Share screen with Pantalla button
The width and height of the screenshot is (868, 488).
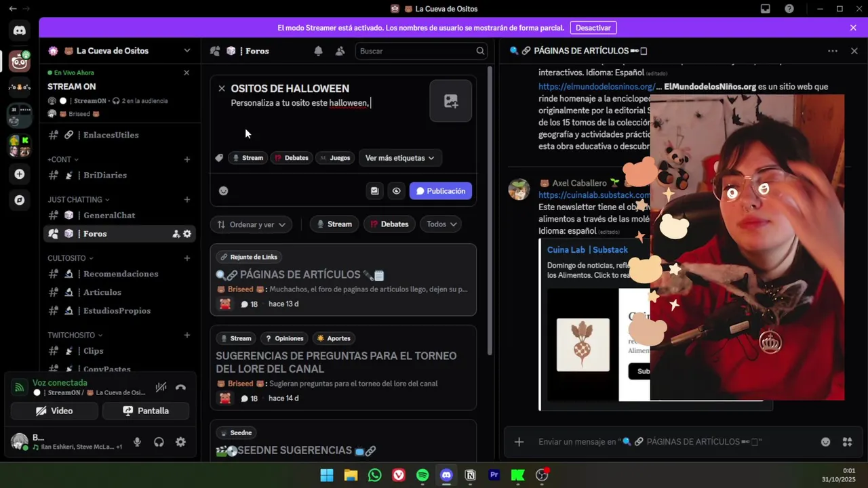point(146,411)
